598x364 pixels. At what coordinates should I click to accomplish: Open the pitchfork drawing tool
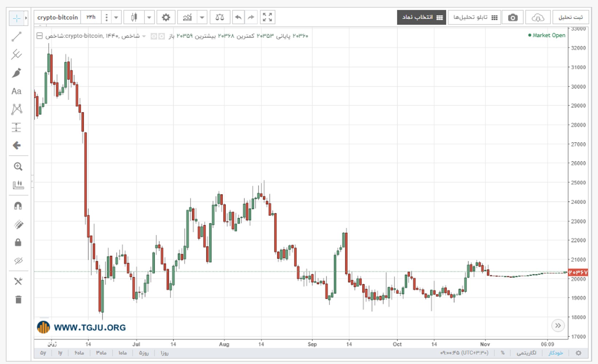coord(16,55)
